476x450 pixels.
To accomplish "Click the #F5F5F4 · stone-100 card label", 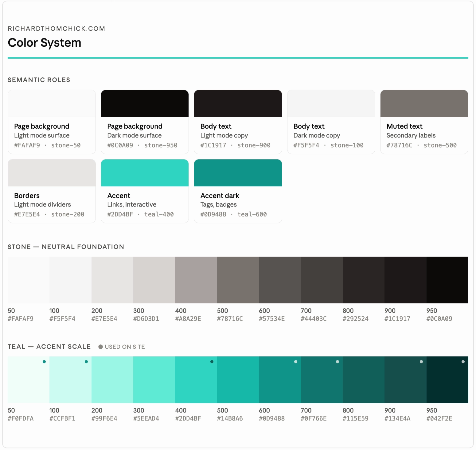I will click(x=329, y=145).
